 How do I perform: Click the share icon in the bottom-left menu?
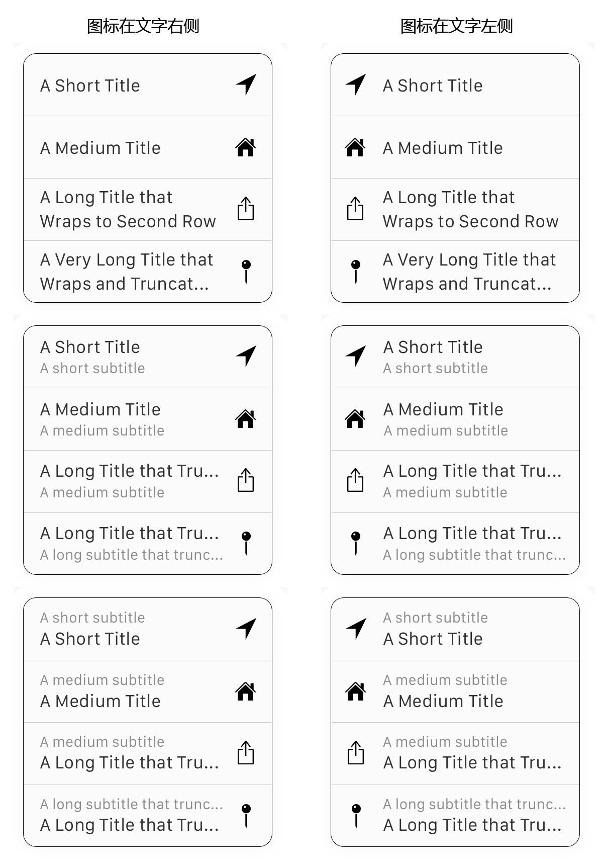(246, 753)
